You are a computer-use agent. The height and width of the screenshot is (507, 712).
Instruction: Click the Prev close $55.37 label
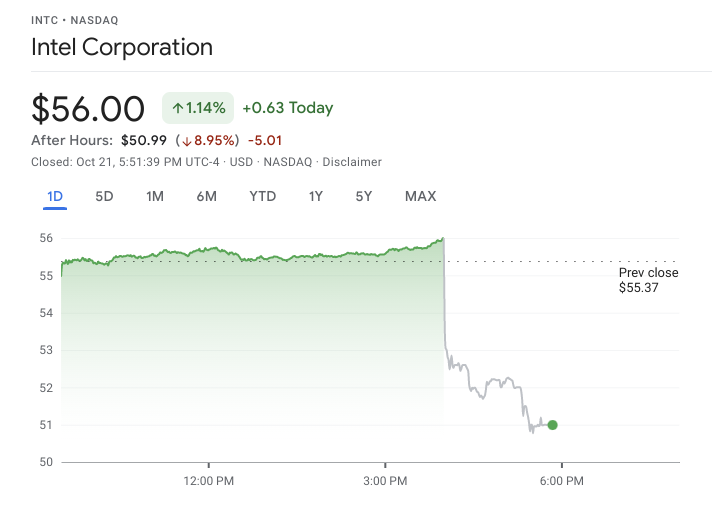[x=648, y=280]
